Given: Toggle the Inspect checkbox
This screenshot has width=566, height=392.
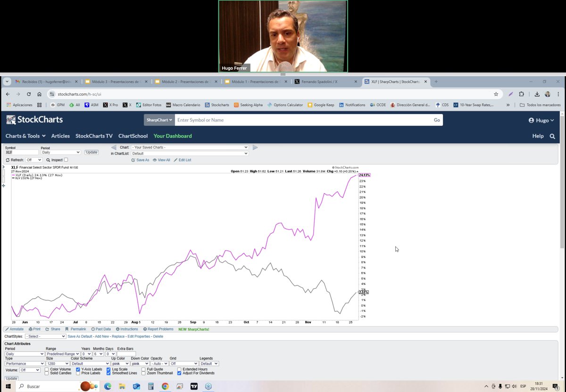Looking at the screenshot, I should click(x=66, y=160).
